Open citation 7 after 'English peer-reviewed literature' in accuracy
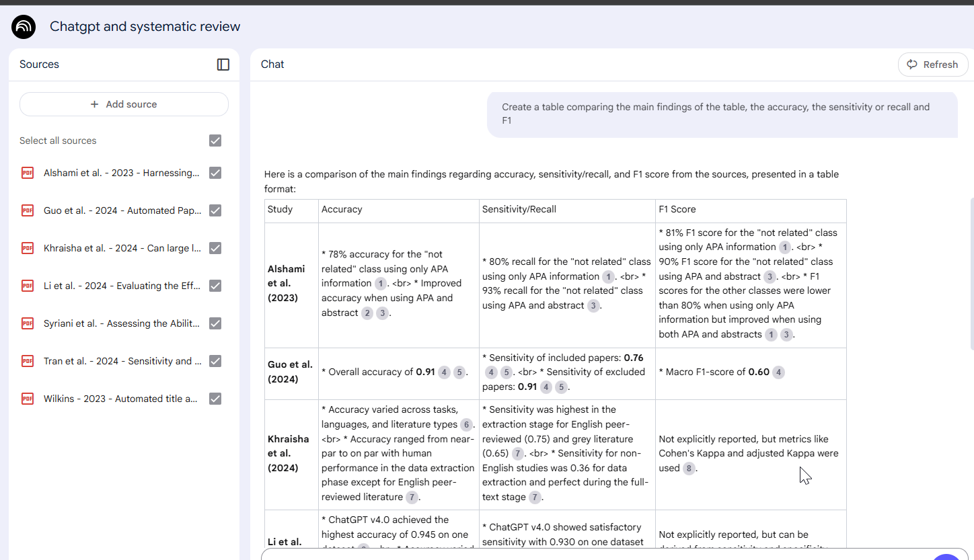Image resolution: width=974 pixels, height=560 pixels. coord(412,497)
